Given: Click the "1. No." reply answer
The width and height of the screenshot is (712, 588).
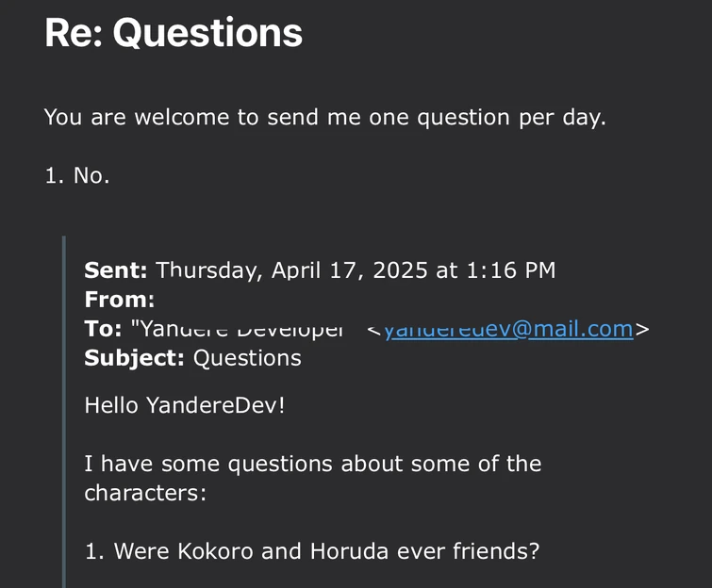Looking at the screenshot, I should 77,175.
